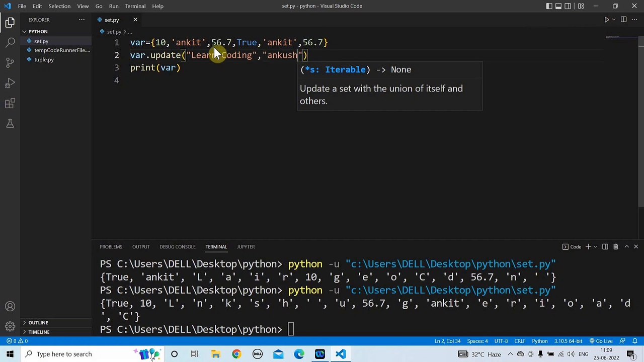Image resolution: width=644 pixels, height=362 pixels.
Task: Maximize the terminal panel with the up chevron
Action: [x=626, y=247]
